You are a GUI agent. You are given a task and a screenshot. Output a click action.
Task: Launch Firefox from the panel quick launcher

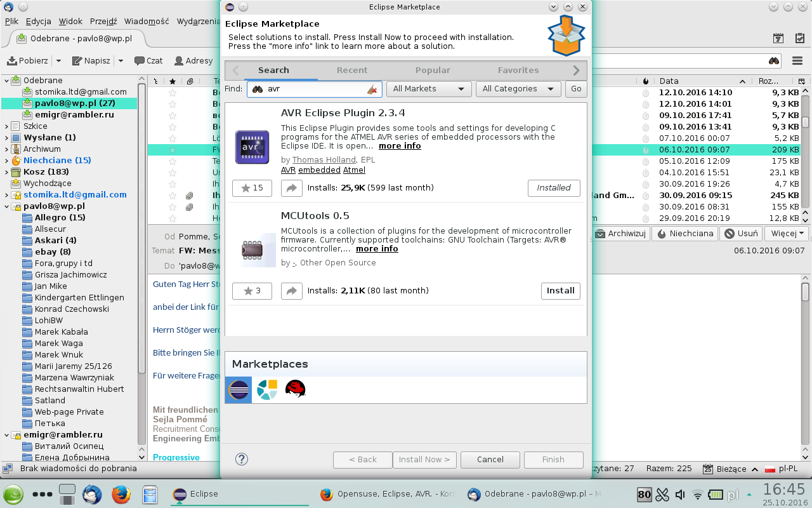pyautogui.click(x=121, y=494)
